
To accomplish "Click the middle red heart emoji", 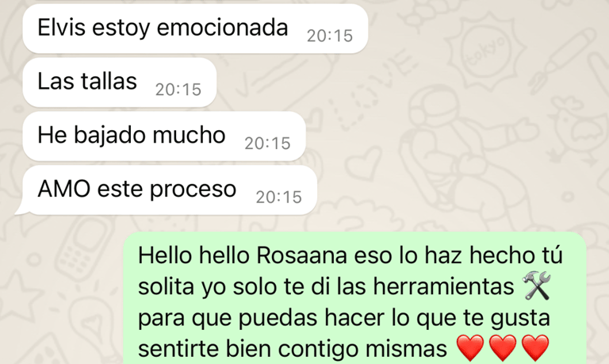I will (x=503, y=347).
